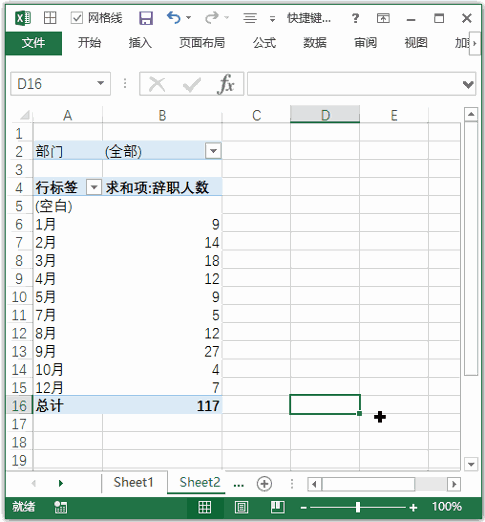Click the ellipsis for more sheets
The image size is (485, 522).
coord(239,485)
